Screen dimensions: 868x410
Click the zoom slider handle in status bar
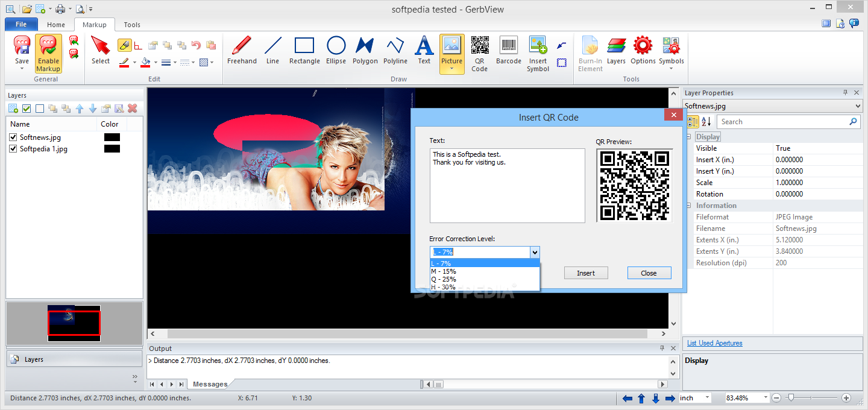point(790,397)
